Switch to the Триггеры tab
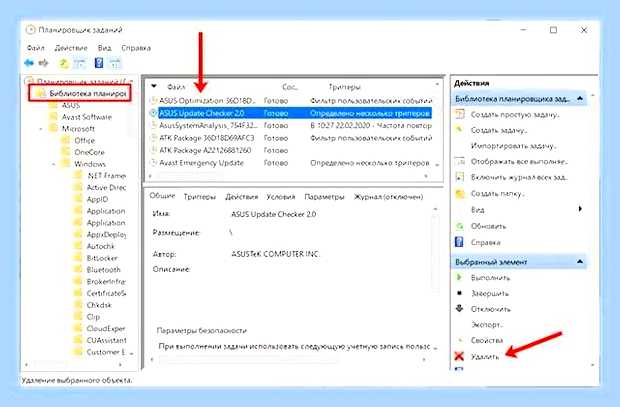Screen dimensions: 620x407 pyautogui.click(x=200, y=197)
